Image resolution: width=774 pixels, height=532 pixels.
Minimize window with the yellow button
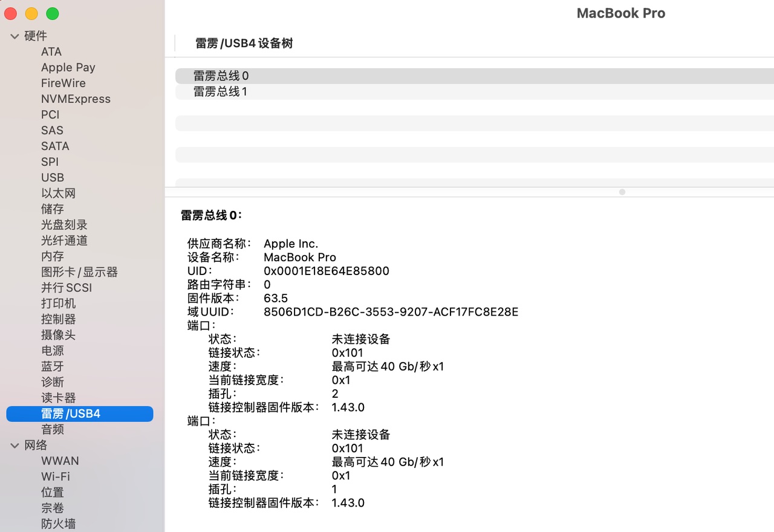31,13
